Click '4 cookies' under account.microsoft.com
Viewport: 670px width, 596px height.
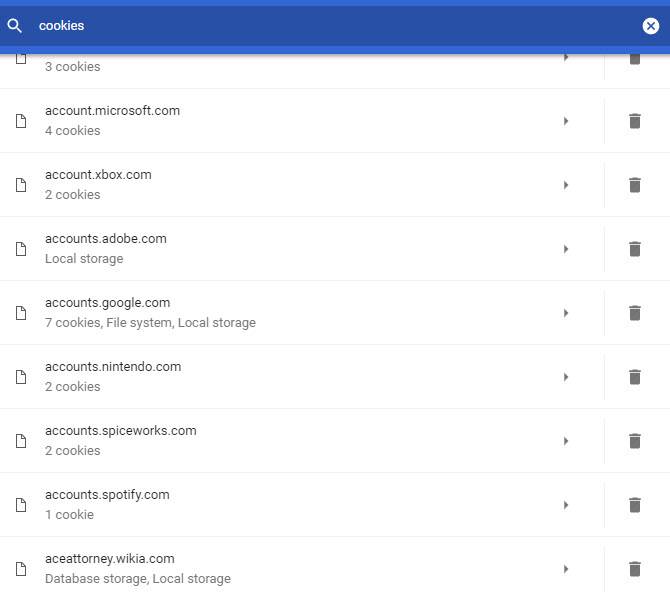73,130
